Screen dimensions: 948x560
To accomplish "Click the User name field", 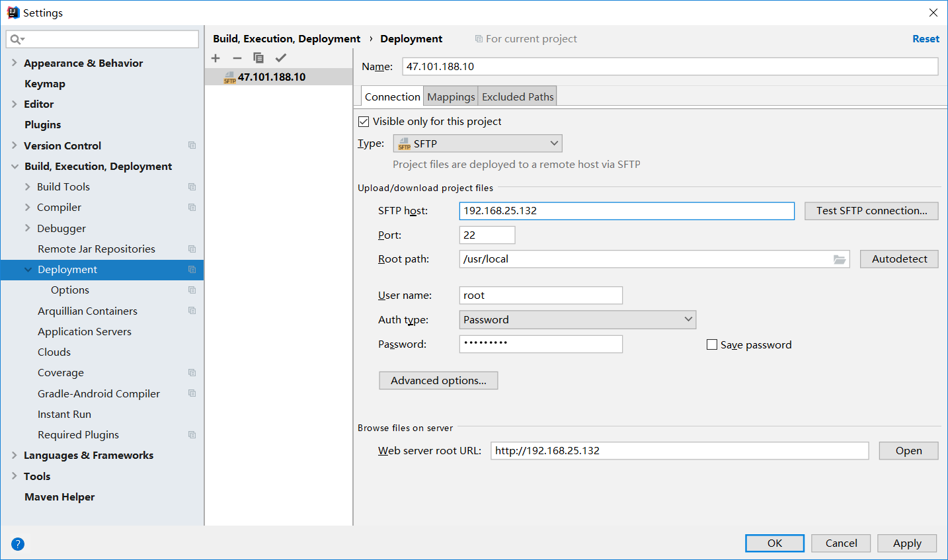I will coord(541,296).
